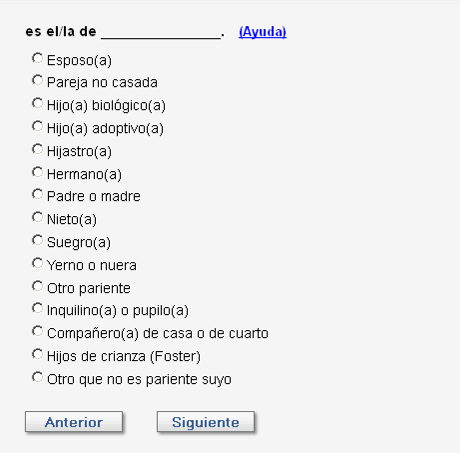Select the Esposo(a) radio button
This screenshot has width=460, height=453.
[x=37, y=58]
